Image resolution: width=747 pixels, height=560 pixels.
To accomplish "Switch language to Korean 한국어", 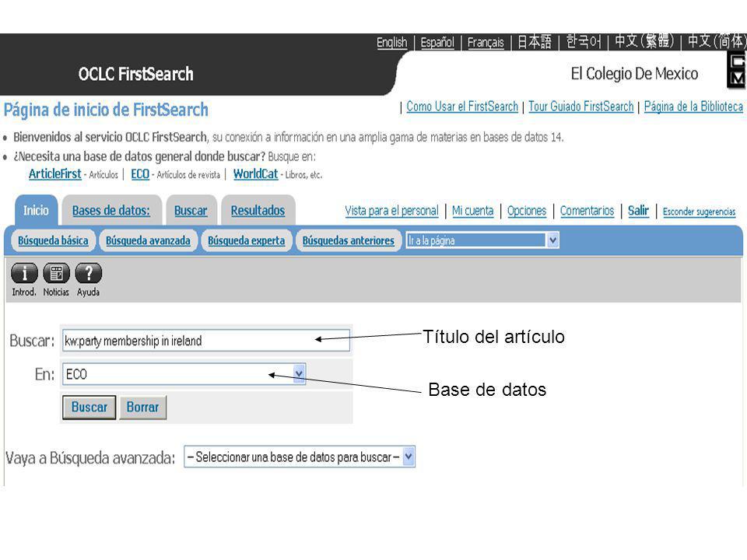I will tap(584, 42).
